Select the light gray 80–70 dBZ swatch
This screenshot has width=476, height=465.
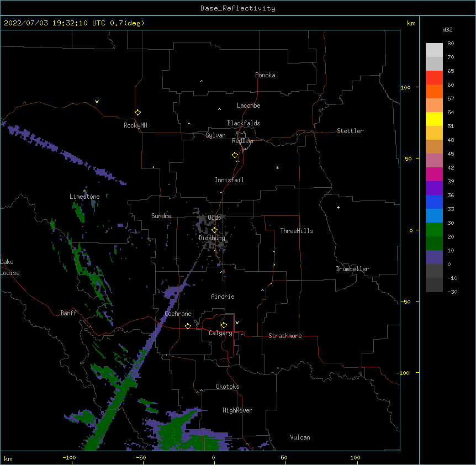point(434,50)
